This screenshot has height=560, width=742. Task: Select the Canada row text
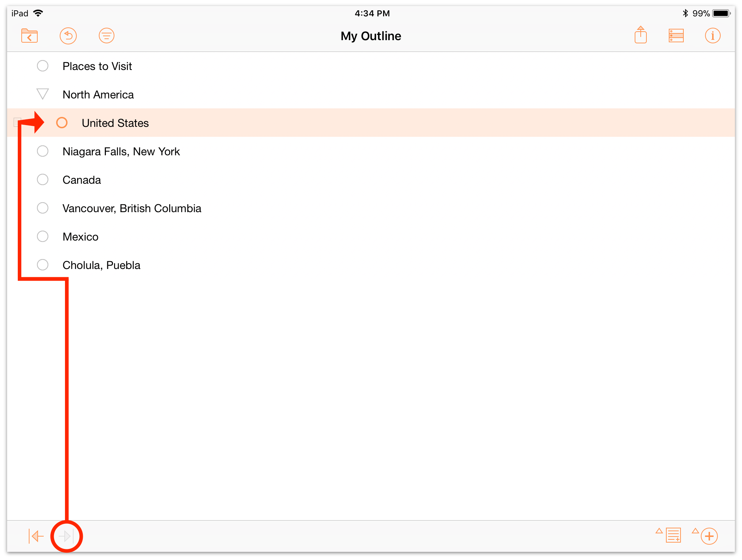82,180
